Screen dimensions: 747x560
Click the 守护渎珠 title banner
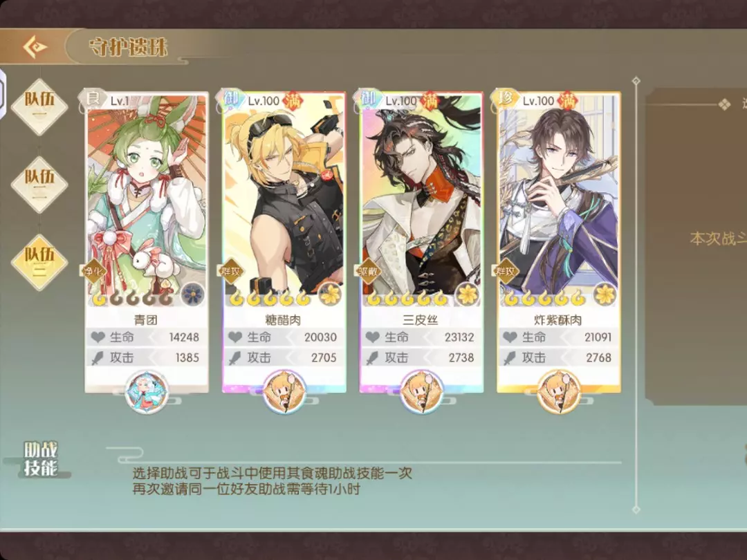(x=128, y=47)
